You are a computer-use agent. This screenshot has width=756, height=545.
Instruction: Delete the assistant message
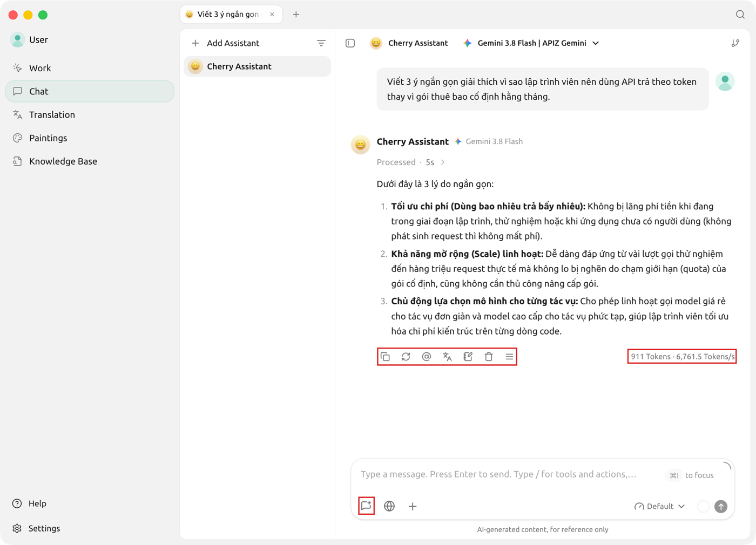489,357
